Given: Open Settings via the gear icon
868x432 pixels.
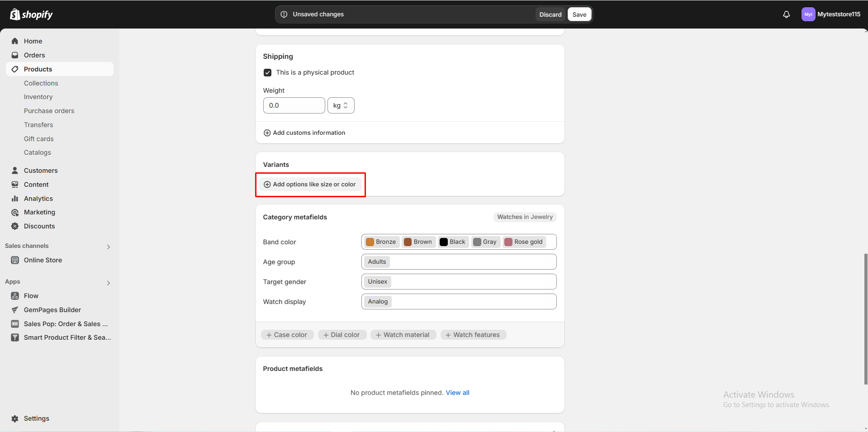Looking at the screenshot, I should (15, 418).
